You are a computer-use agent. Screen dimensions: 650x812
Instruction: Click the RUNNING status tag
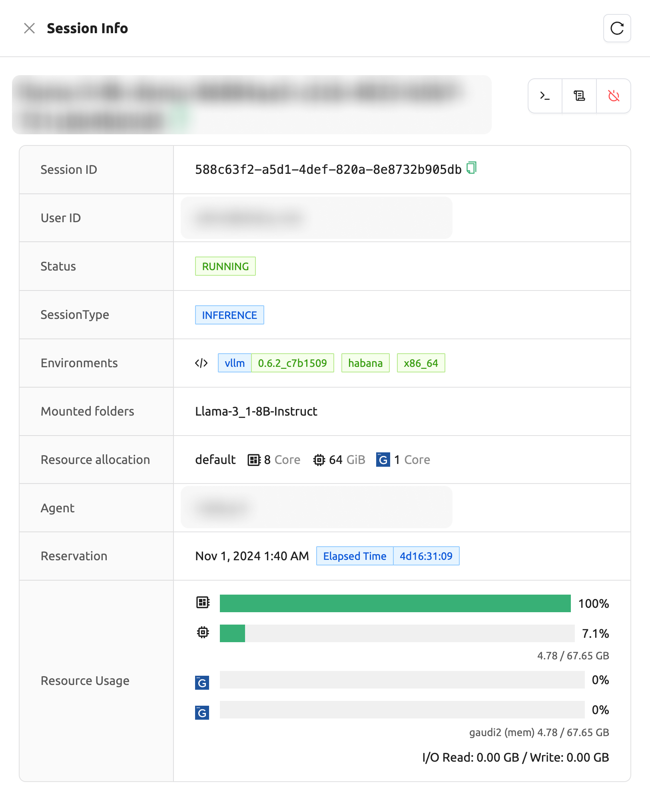coord(225,266)
